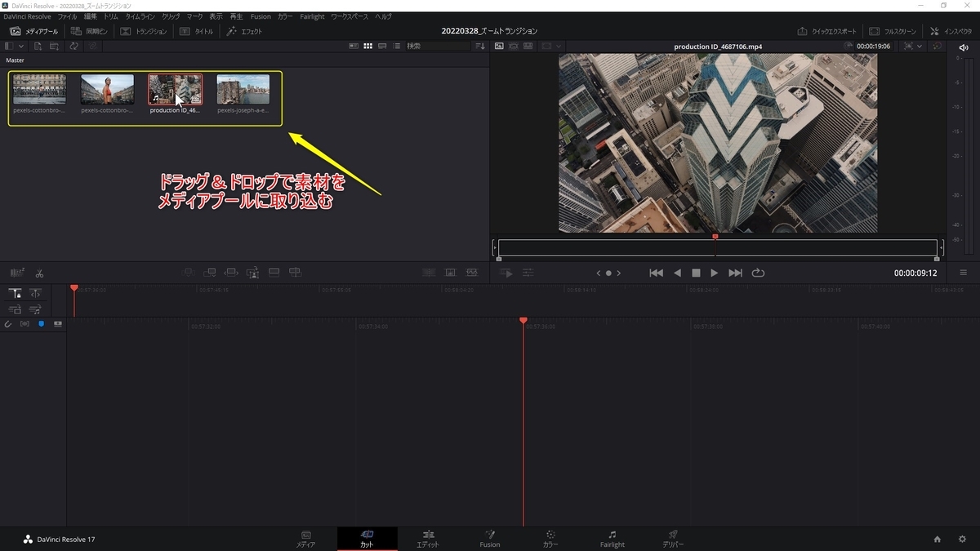Open project settings gear icon
Viewport: 980px width, 551px height.
click(x=962, y=539)
